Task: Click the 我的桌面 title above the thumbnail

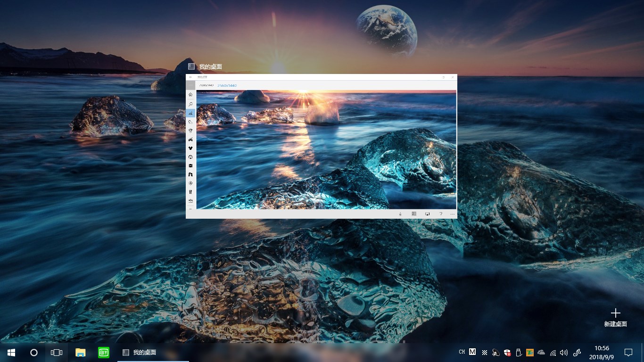Action: coord(210,67)
